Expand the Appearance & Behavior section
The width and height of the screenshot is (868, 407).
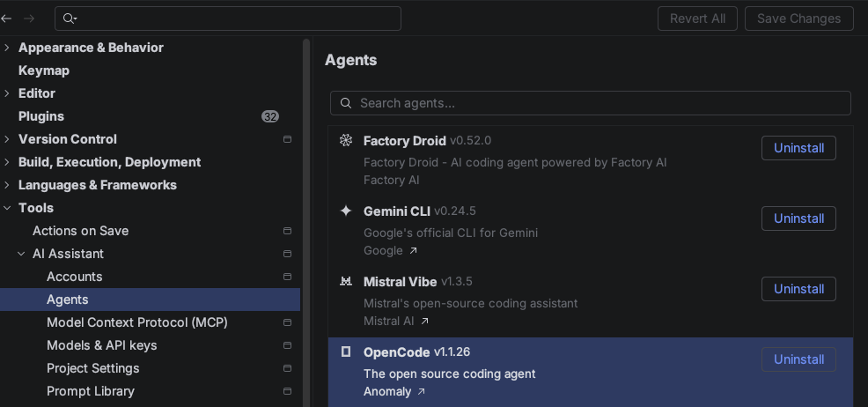[x=7, y=48]
